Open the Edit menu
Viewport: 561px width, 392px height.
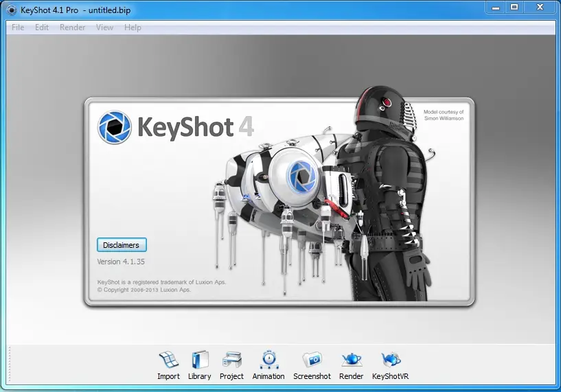coord(42,27)
